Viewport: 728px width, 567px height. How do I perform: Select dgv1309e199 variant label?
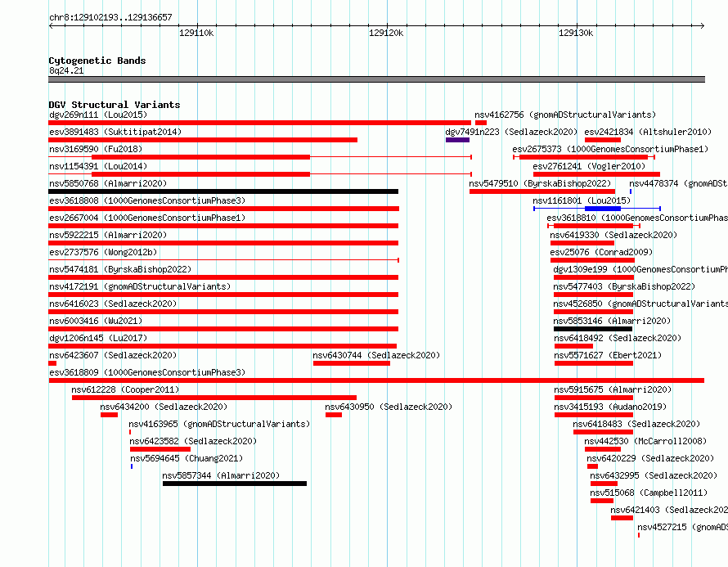click(640, 269)
